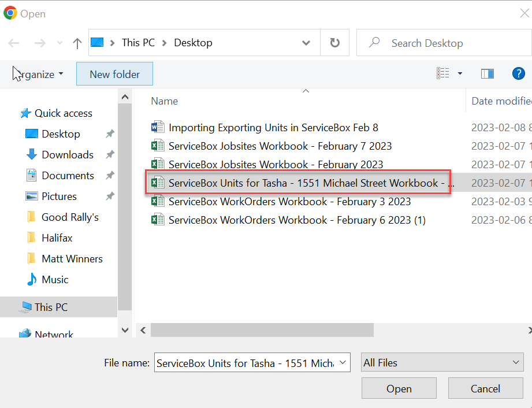
Task: Click This PC in the address bar
Action: tap(138, 43)
